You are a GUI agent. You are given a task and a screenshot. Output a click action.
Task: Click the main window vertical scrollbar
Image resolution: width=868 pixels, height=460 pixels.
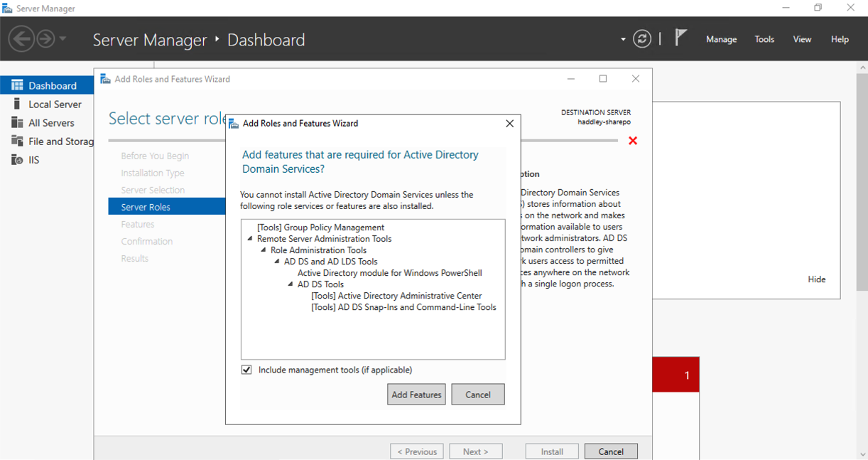[862, 181]
